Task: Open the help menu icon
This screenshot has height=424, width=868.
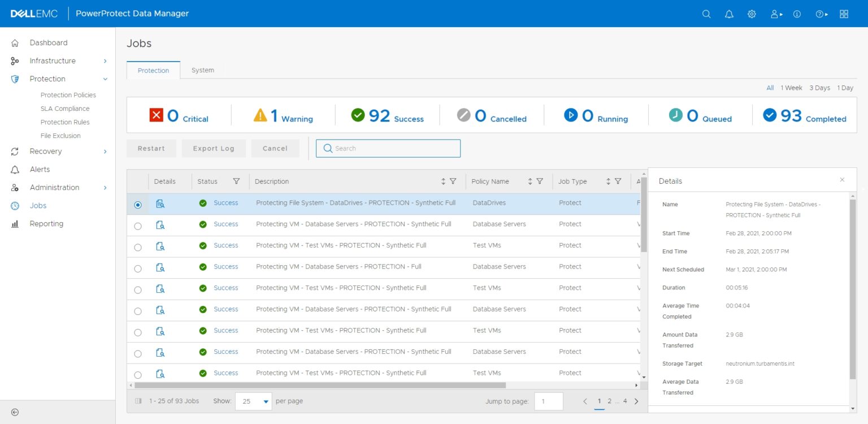Action: 819,14
